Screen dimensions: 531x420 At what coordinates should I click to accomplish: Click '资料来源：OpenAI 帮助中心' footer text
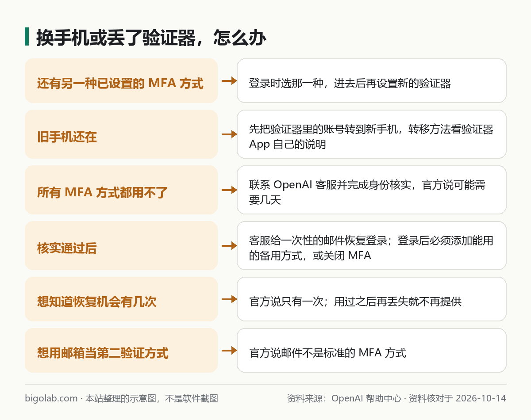coord(344,398)
